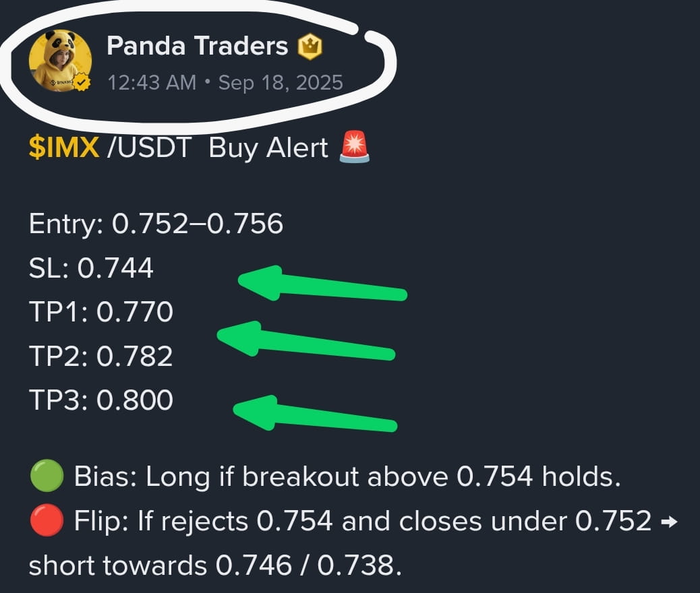700x593 pixels.
Task: Open the $IMX cashtag link
Action: point(64,148)
